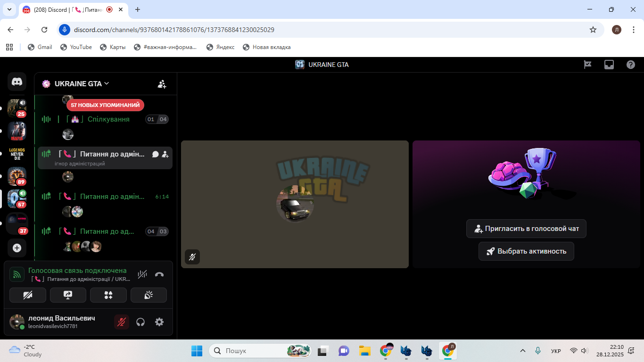
Task: Open chat of the selected voice channel
Action: (155, 154)
